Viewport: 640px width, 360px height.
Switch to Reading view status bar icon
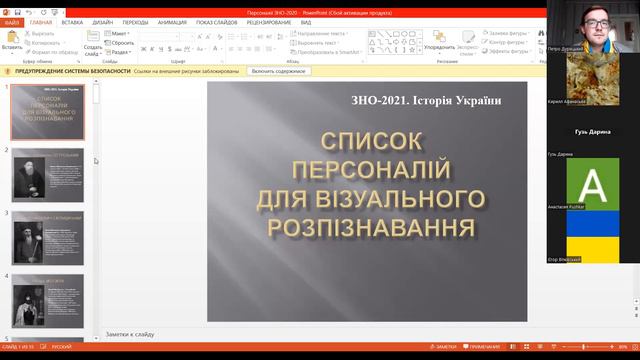tap(540, 347)
